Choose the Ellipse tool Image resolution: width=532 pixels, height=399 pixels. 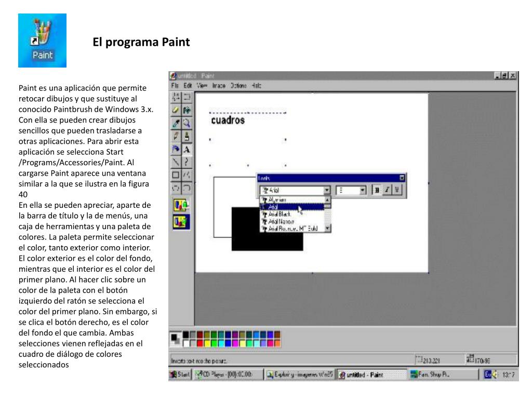pos(176,188)
